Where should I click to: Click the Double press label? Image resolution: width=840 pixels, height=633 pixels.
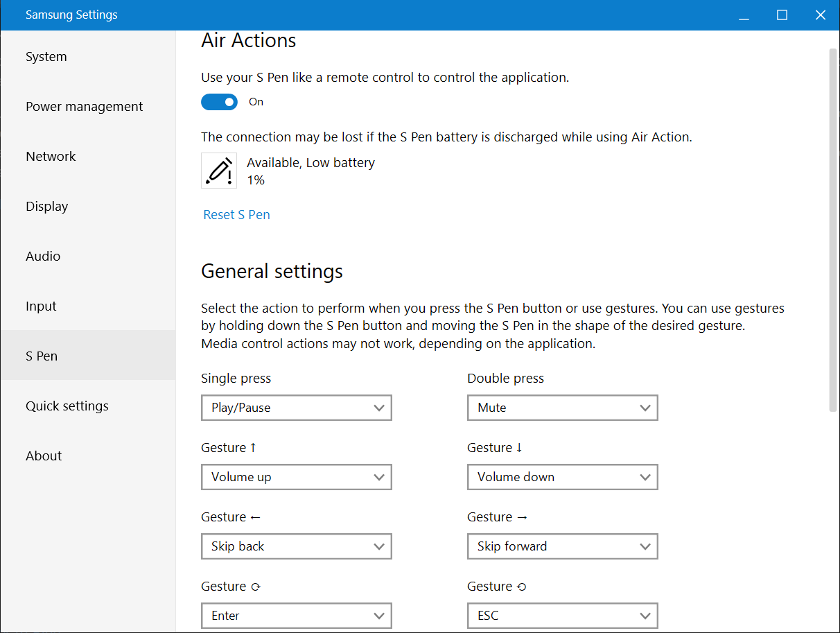pyautogui.click(x=505, y=379)
